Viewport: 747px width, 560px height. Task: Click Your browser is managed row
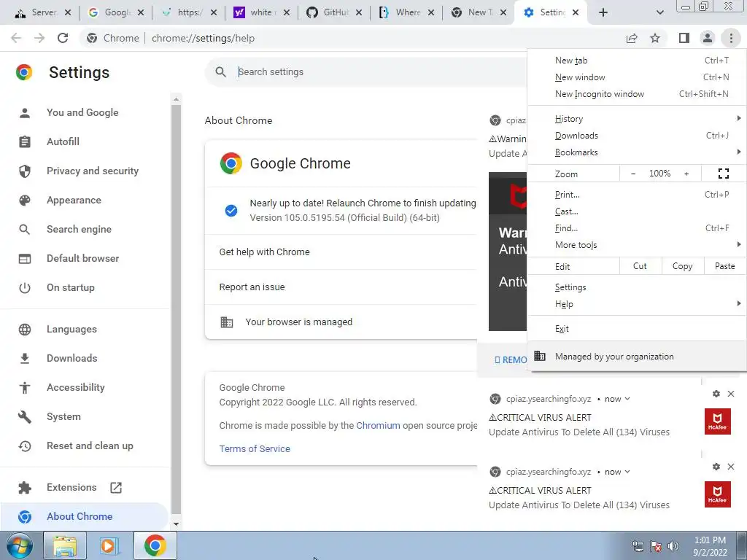pos(341,322)
